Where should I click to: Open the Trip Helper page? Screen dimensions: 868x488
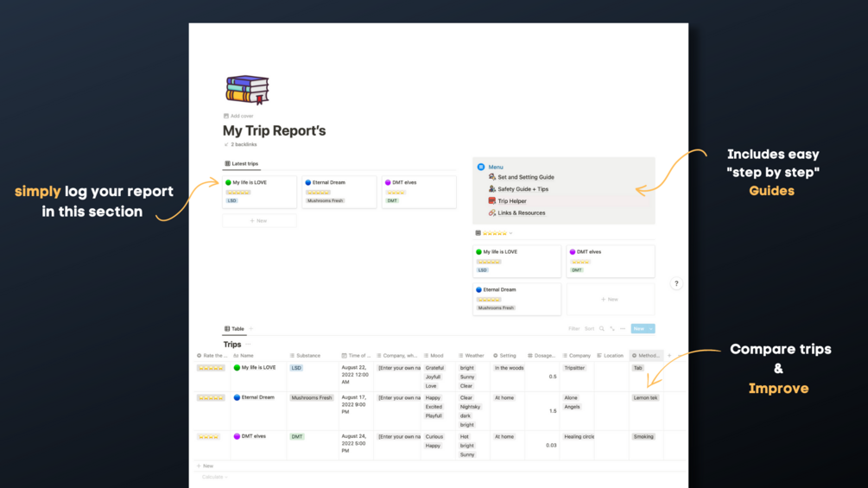click(511, 201)
